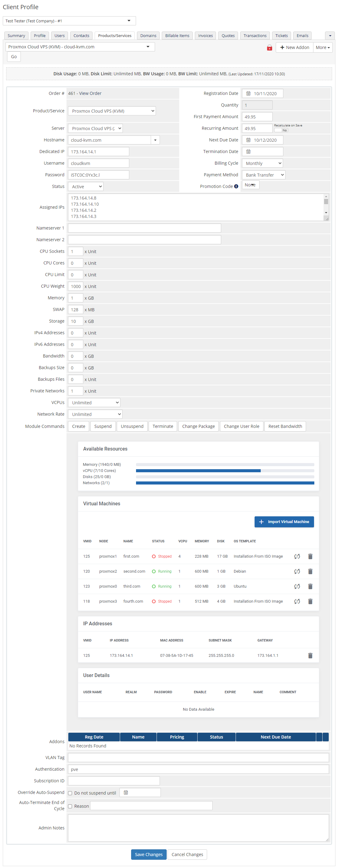Switch to the Invoices tab

tap(205, 36)
